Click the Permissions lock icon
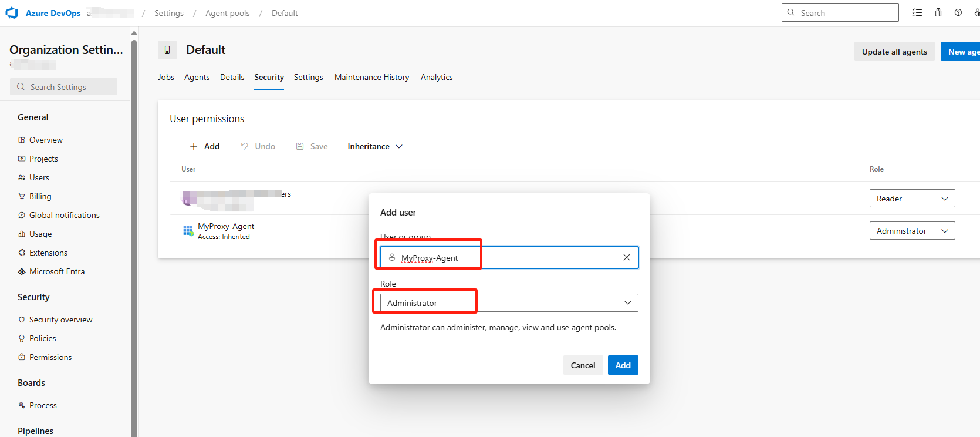Screen dimensions: 980x437 coord(22,357)
